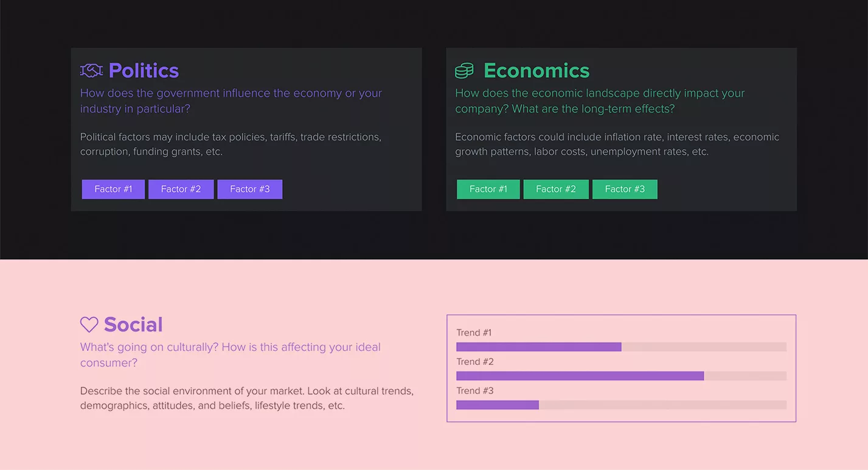868x470 pixels.
Task: Select Factor #2 under Economics
Action: [555, 189]
